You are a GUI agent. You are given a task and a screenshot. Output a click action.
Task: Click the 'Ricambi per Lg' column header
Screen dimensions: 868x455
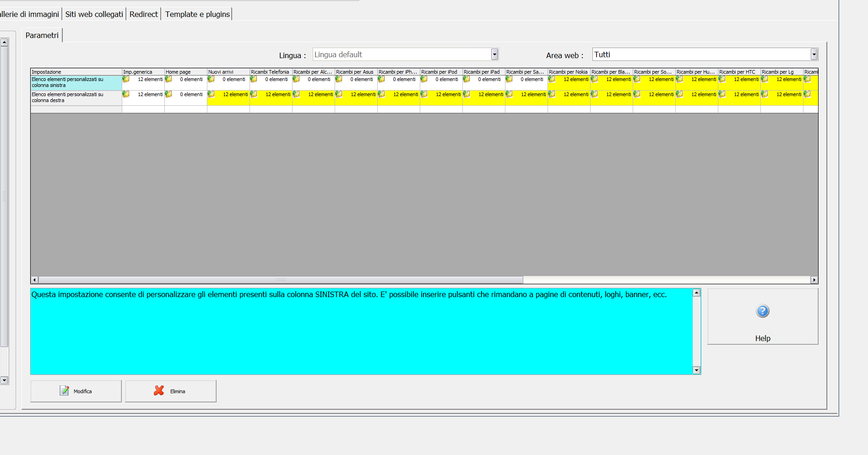(782, 72)
